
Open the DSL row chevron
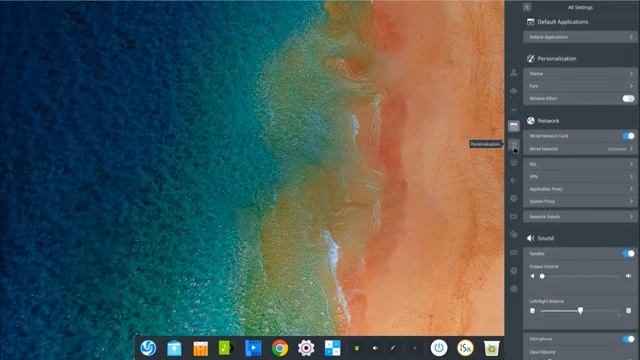(631, 164)
